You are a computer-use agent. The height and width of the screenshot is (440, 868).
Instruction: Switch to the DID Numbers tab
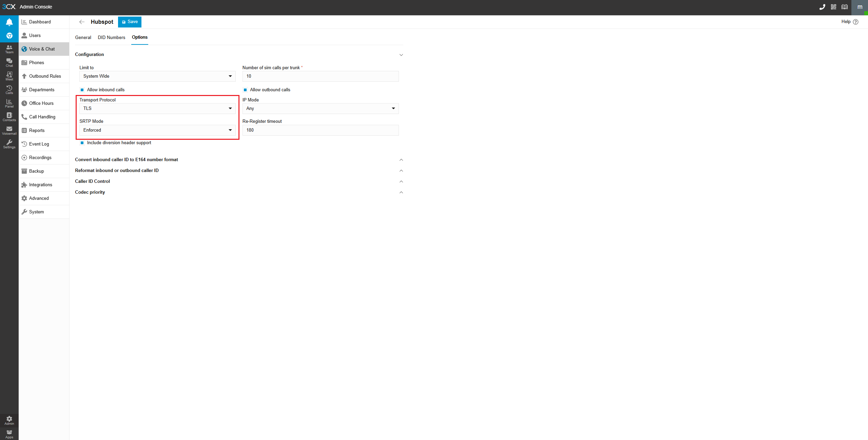(111, 38)
